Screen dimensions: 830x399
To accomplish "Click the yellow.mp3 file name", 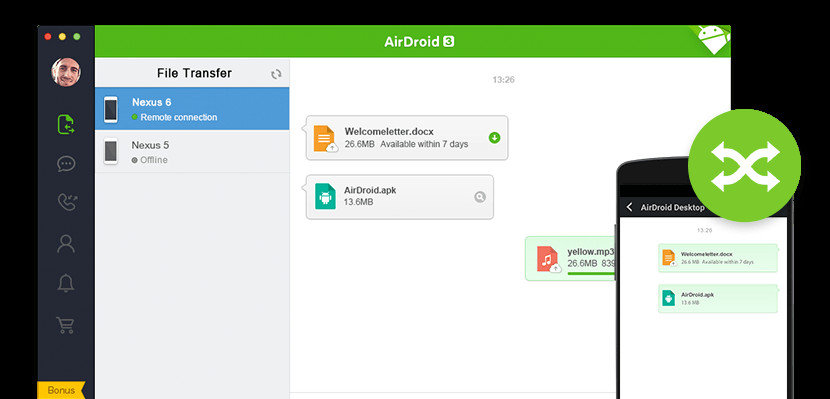I will (x=591, y=252).
